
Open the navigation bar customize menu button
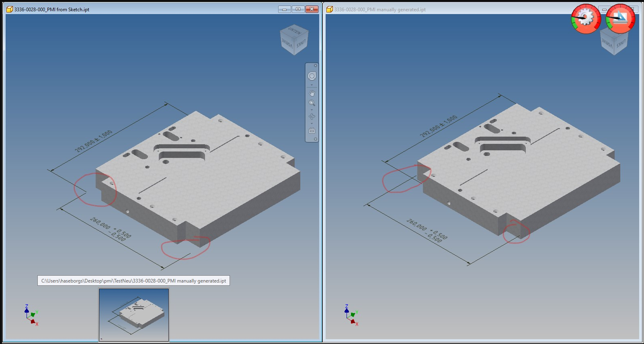(316, 139)
